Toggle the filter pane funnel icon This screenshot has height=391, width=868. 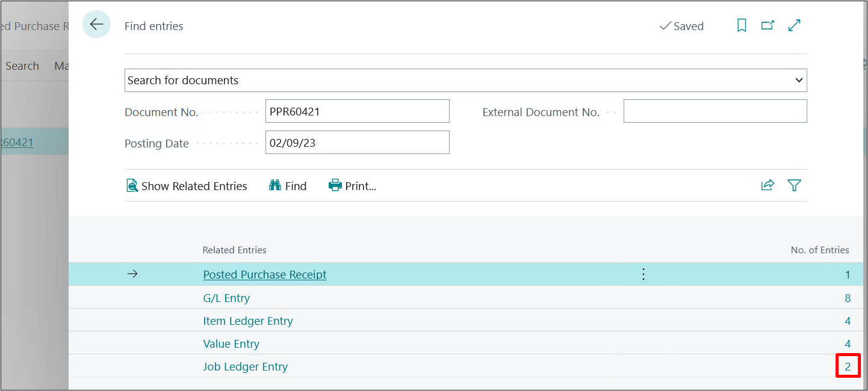(794, 185)
